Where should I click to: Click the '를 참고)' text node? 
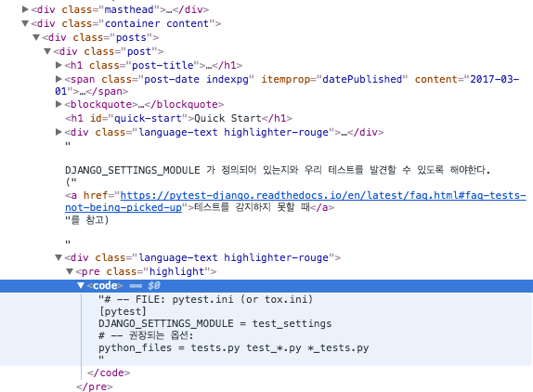coord(87,220)
